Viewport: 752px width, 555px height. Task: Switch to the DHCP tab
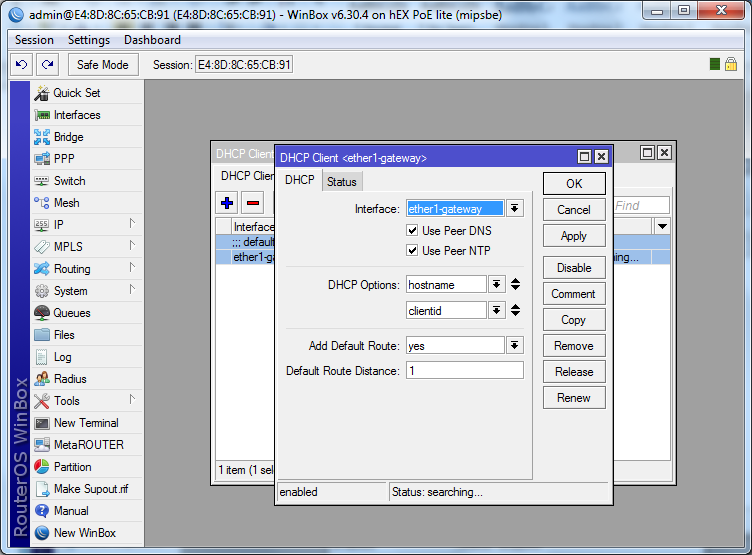coord(300,180)
